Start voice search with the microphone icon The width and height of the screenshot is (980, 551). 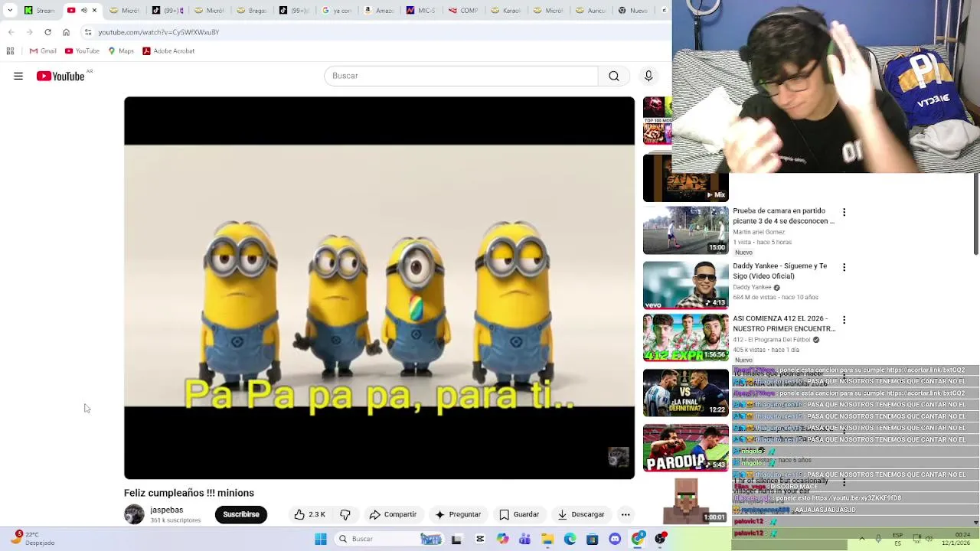coord(648,76)
